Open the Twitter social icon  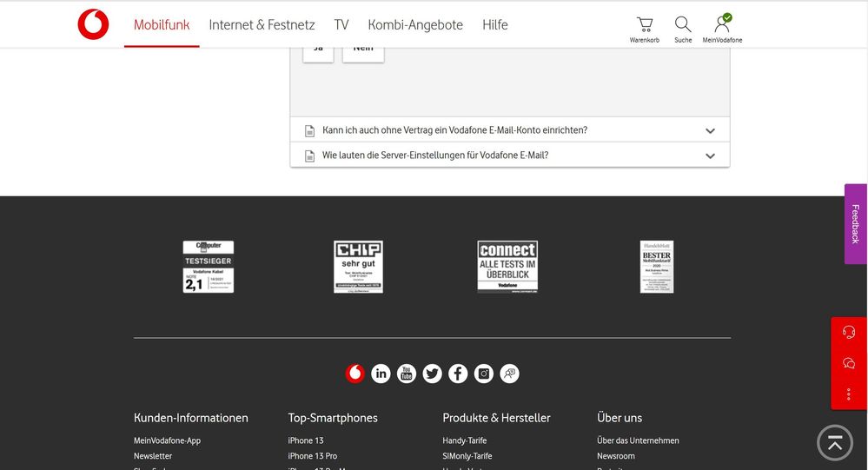(433, 374)
